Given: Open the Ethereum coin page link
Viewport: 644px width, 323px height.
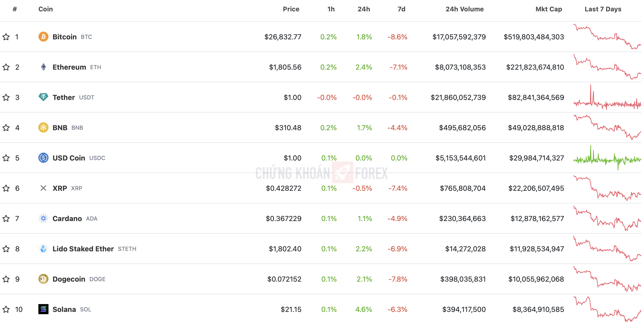Looking at the screenshot, I should point(69,67).
